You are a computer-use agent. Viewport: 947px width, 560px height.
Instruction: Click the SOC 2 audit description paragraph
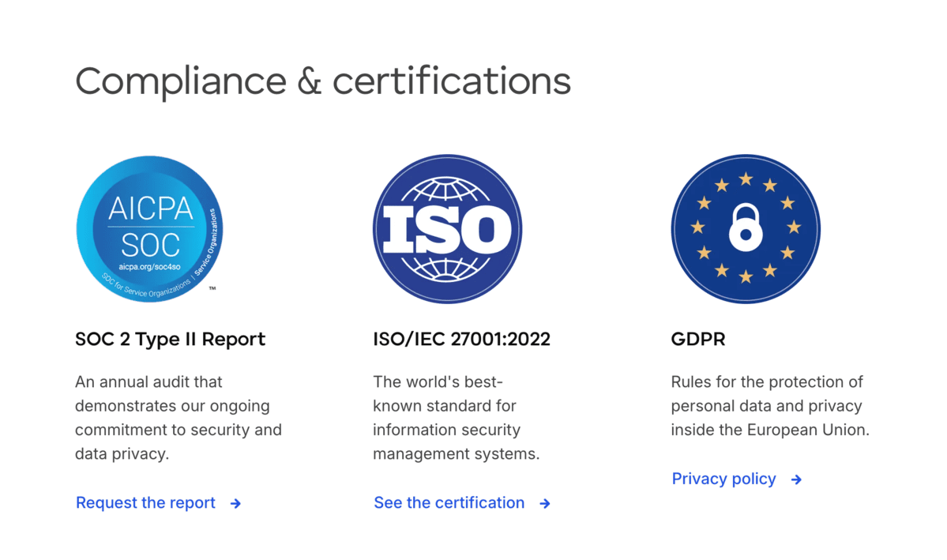pyautogui.click(x=178, y=418)
